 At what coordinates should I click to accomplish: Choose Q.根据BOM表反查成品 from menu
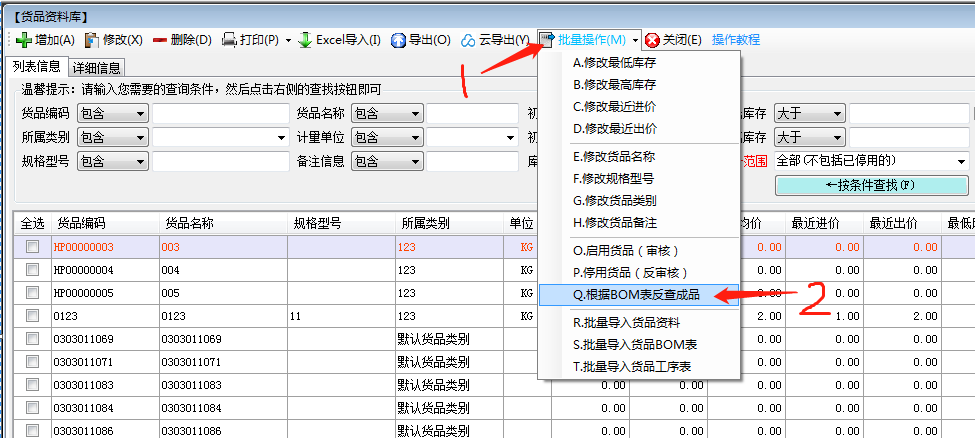tap(636, 294)
